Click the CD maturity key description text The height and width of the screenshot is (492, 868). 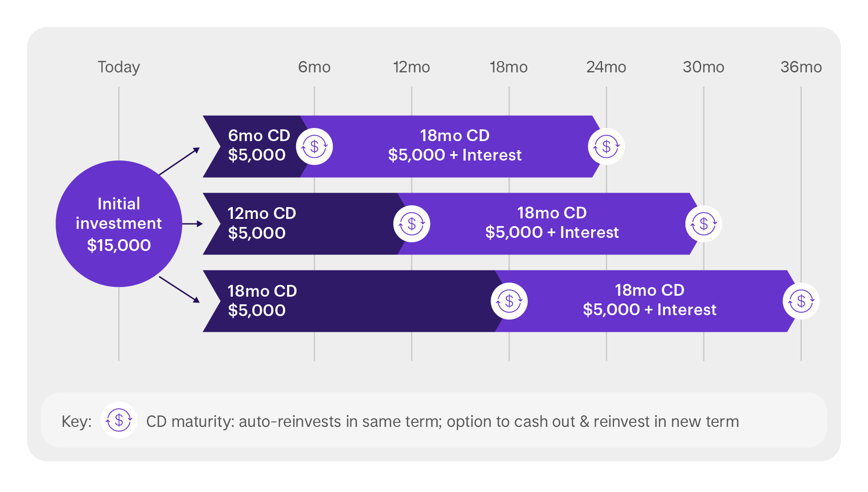pos(443,421)
